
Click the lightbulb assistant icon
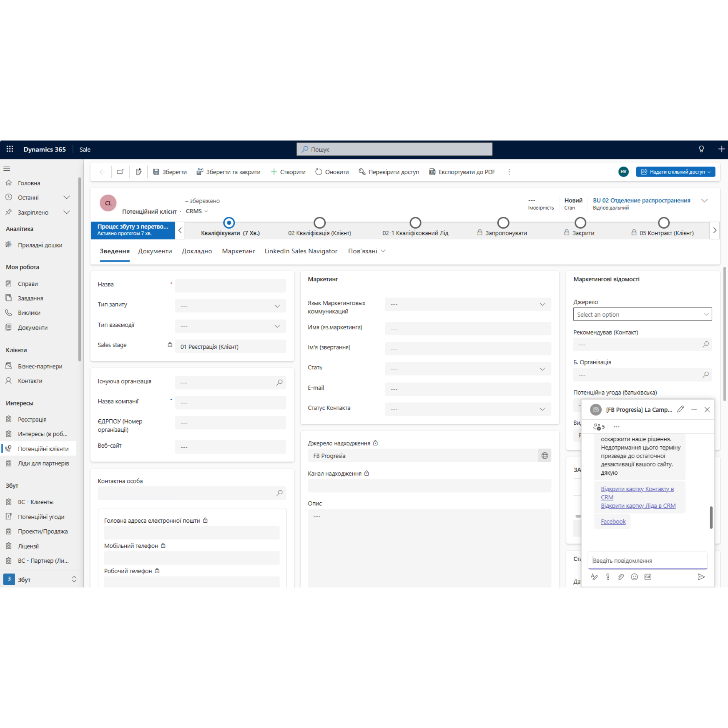701,149
